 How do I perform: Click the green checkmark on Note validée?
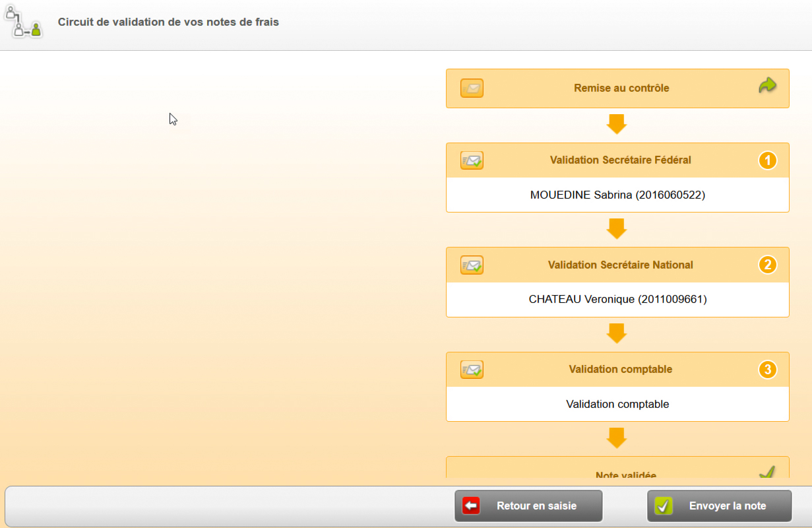point(766,471)
